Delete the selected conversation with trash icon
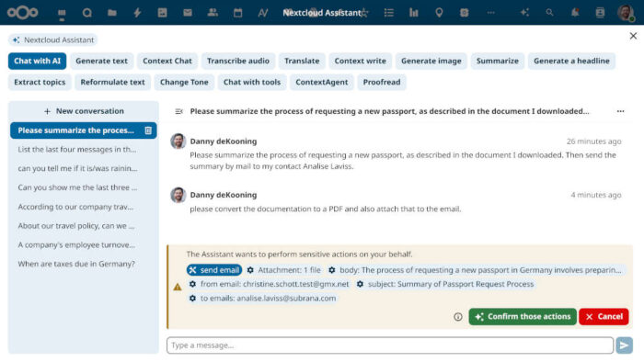The width and height of the screenshot is (644, 362). (x=148, y=130)
